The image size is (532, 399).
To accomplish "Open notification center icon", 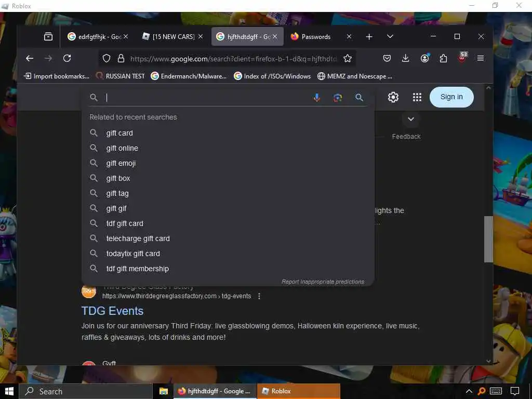I will [515, 391].
